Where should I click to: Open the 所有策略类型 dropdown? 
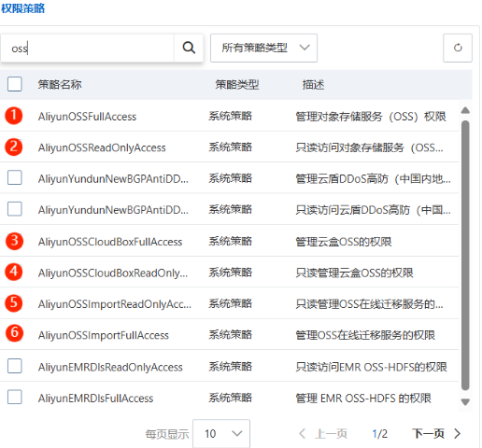coord(263,48)
